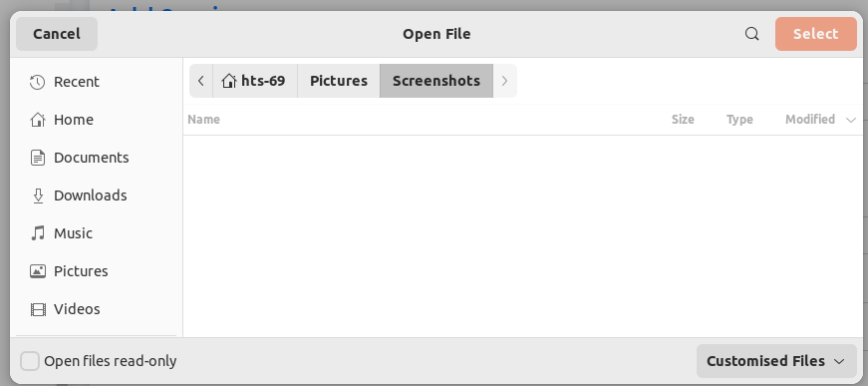
Task: Cancel the Open File dialog
Action: [57, 34]
